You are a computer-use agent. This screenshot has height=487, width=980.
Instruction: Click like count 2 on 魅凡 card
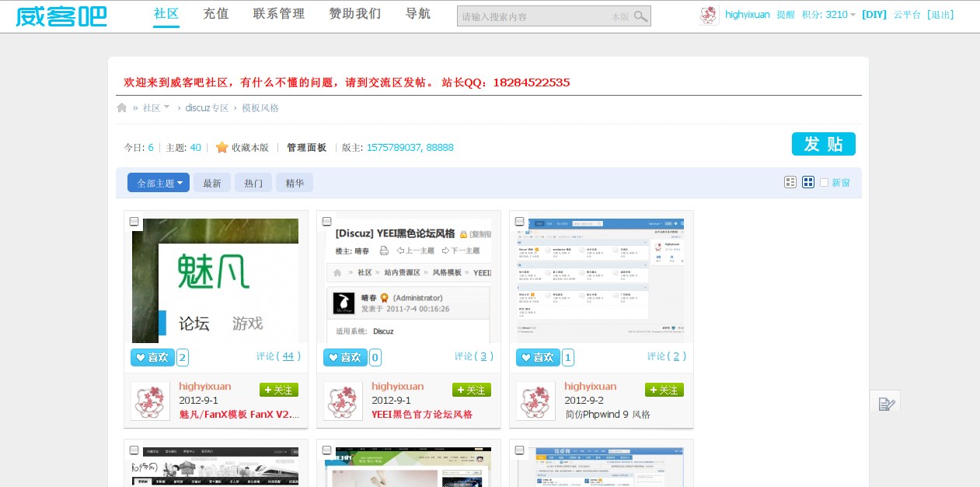183,358
